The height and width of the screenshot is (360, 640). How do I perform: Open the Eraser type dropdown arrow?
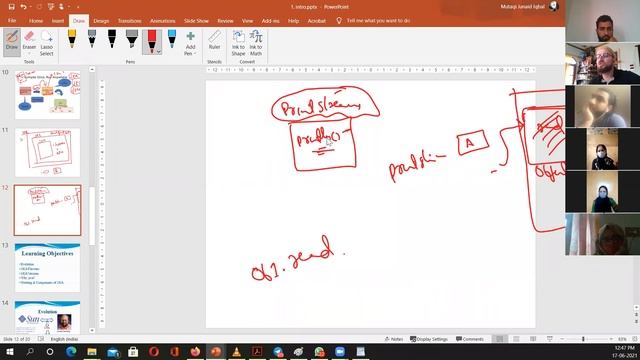click(x=29, y=54)
